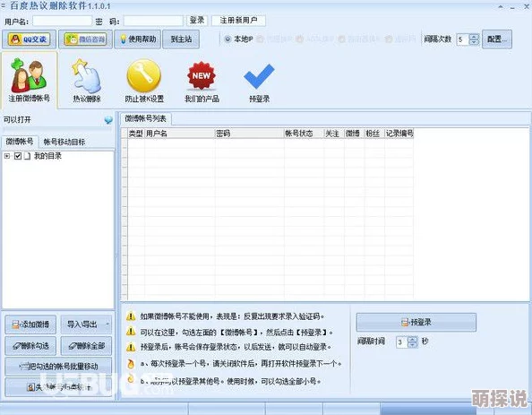Focus the 密码 input field
Image resolution: width=532 pixels, height=415 pixels.
pos(153,21)
